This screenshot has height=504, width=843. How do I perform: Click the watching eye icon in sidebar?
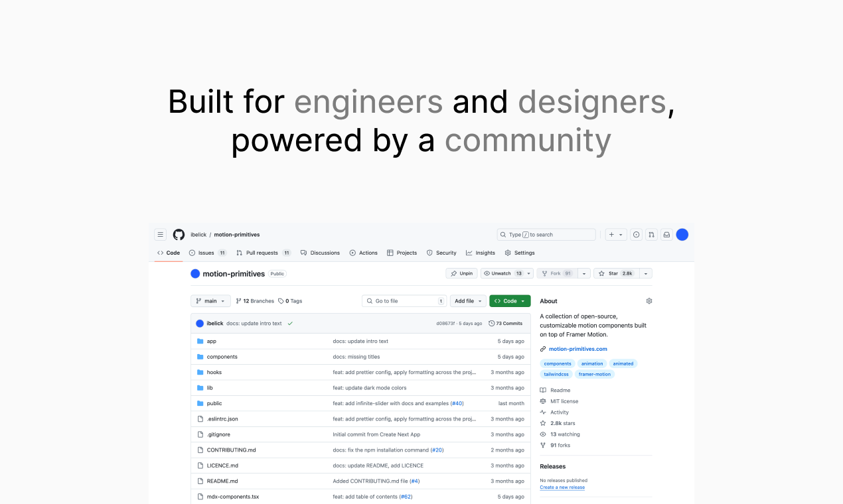[x=543, y=434]
